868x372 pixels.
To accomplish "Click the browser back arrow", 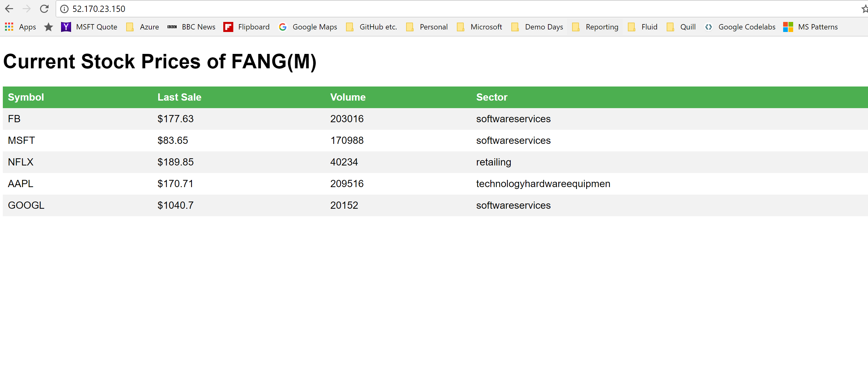I will click(x=9, y=9).
